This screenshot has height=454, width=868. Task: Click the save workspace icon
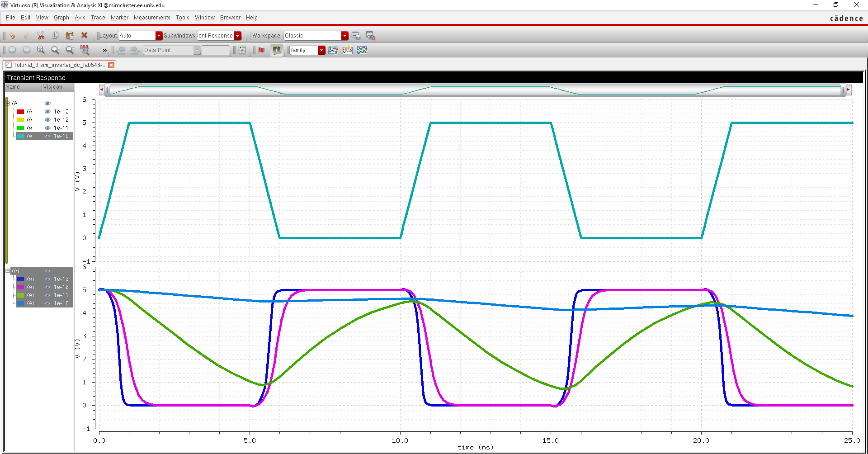tap(356, 36)
